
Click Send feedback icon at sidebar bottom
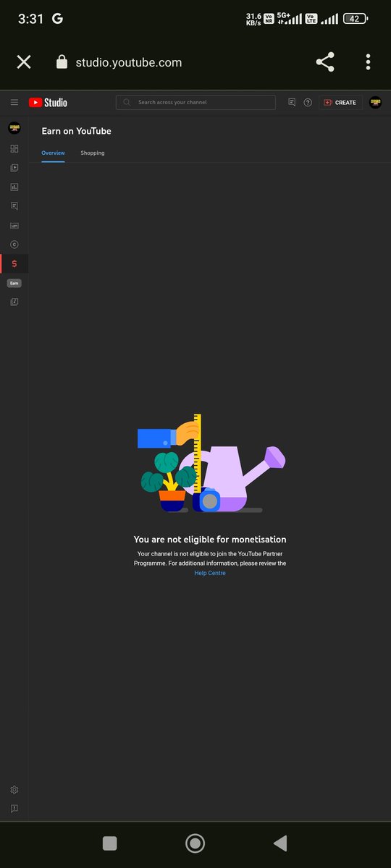click(14, 809)
